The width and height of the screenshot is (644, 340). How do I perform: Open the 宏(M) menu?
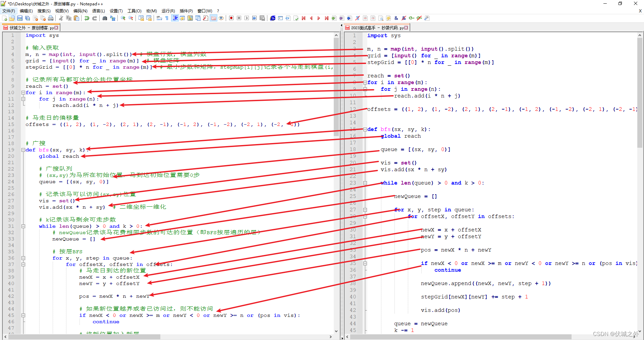point(151,11)
